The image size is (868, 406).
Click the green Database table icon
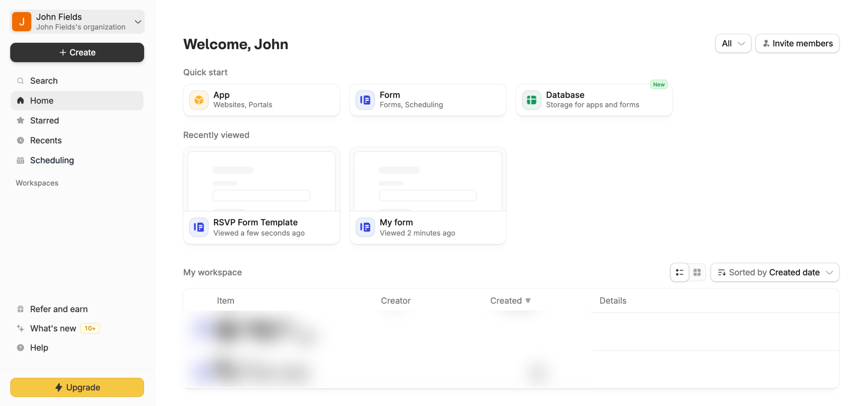531,100
